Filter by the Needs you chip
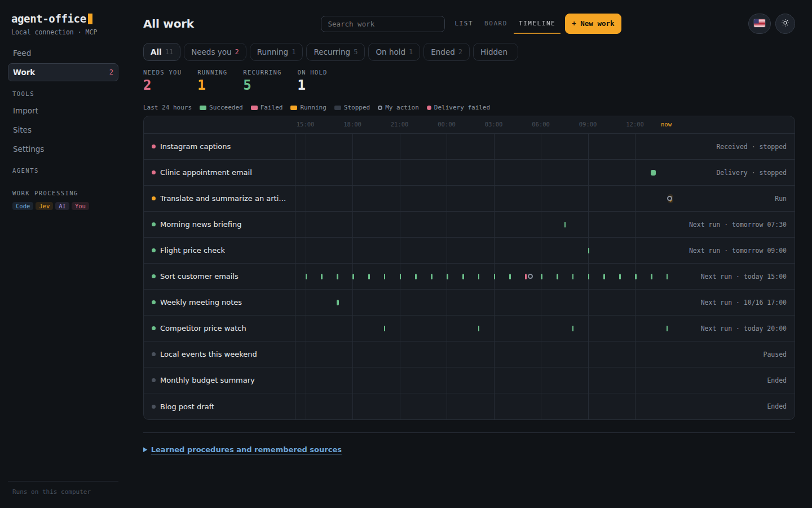 click(215, 52)
